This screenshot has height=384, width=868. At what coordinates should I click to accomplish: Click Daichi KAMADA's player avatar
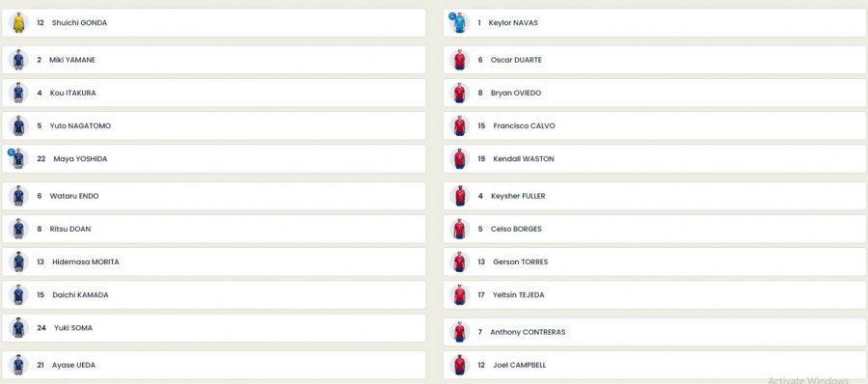pyautogui.click(x=18, y=295)
